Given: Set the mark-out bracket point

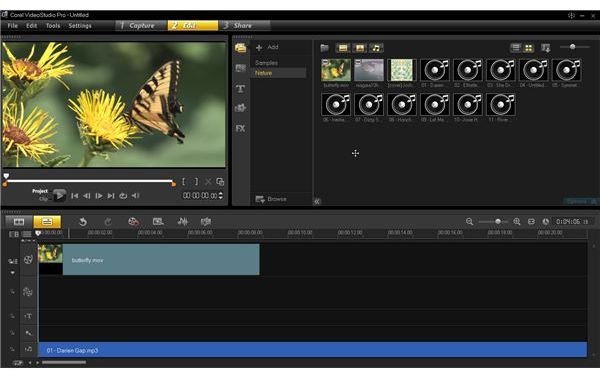Looking at the screenshot, I should coord(196,181).
